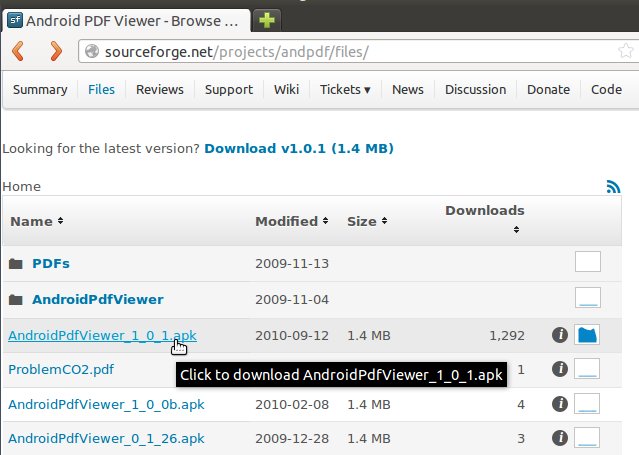Go to the Support section
This screenshot has width=639, height=455.
229,89
